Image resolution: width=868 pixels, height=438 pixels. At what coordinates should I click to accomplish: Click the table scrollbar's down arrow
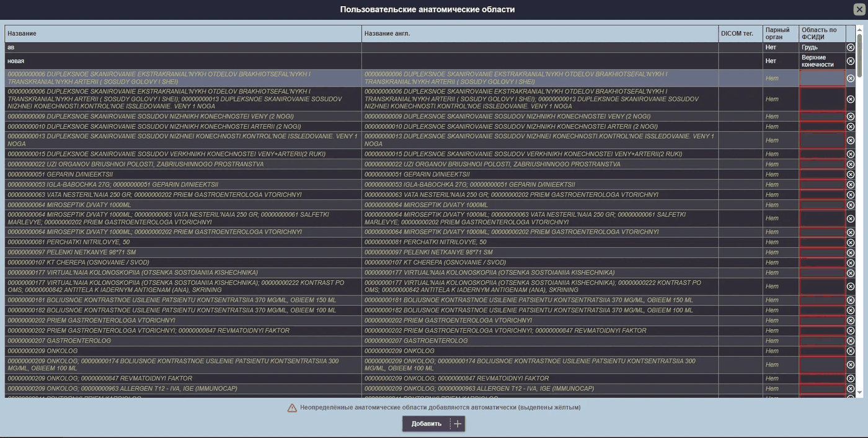pyautogui.click(x=859, y=393)
